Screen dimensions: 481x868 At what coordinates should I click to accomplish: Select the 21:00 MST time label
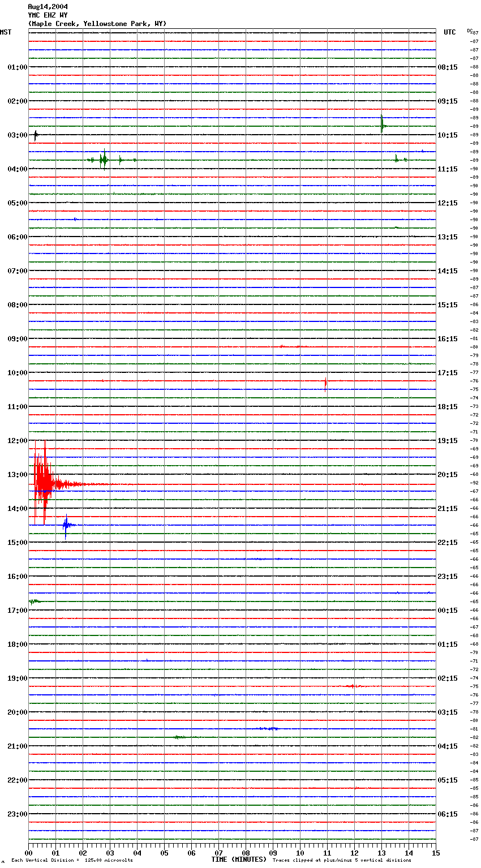coord(18,746)
